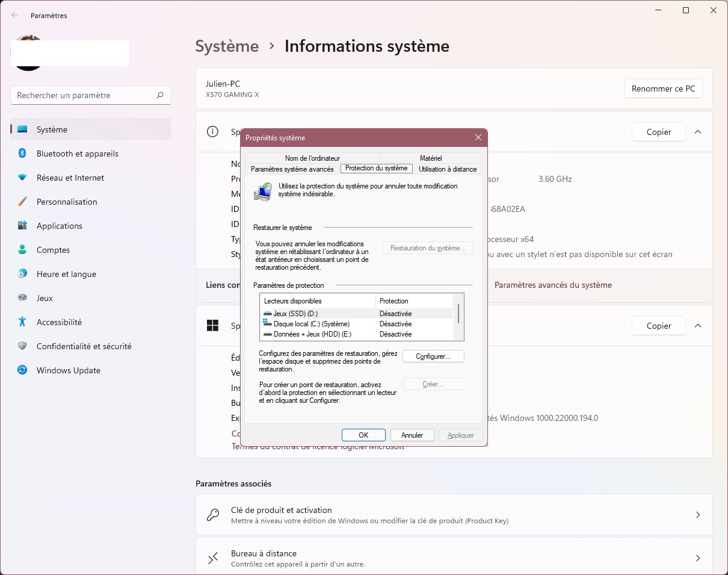Click the drive icon for Données + Jeux (HDD)
The height and width of the screenshot is (575, 728).
(268, 334)
